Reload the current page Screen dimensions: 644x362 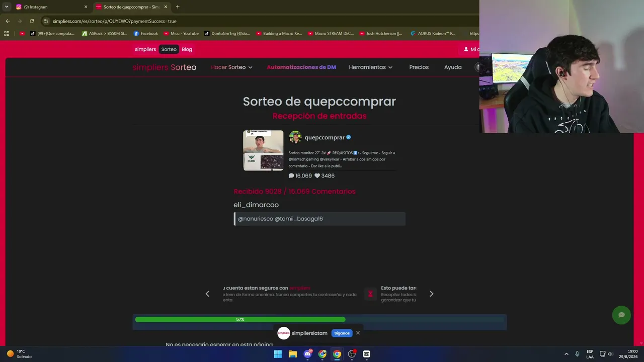(32, 21)
